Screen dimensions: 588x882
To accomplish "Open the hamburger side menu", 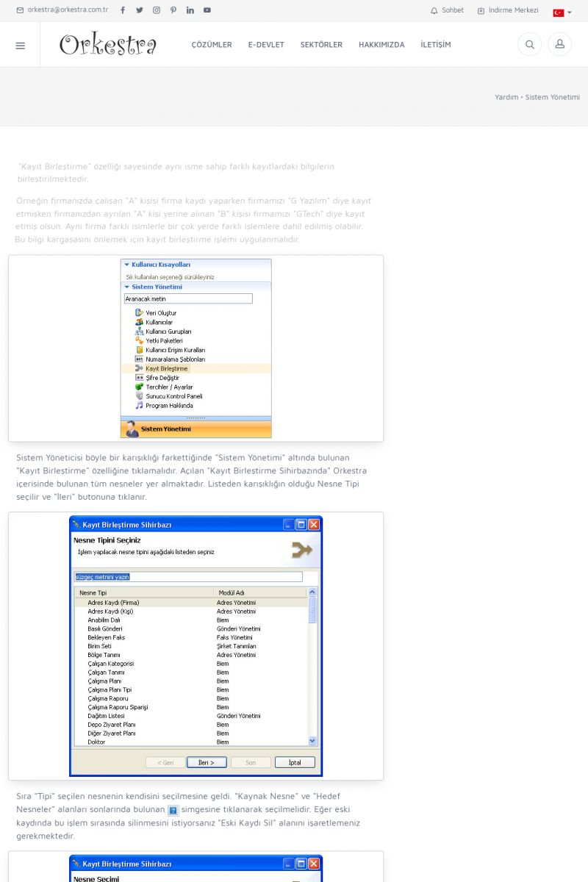I will click(20, 45).
